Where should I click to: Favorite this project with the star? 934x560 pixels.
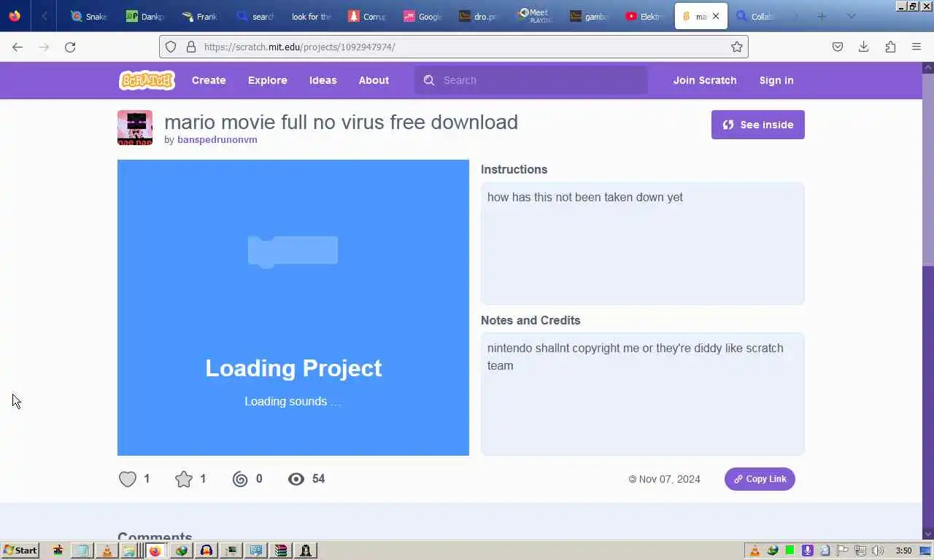tap(184, 479)
